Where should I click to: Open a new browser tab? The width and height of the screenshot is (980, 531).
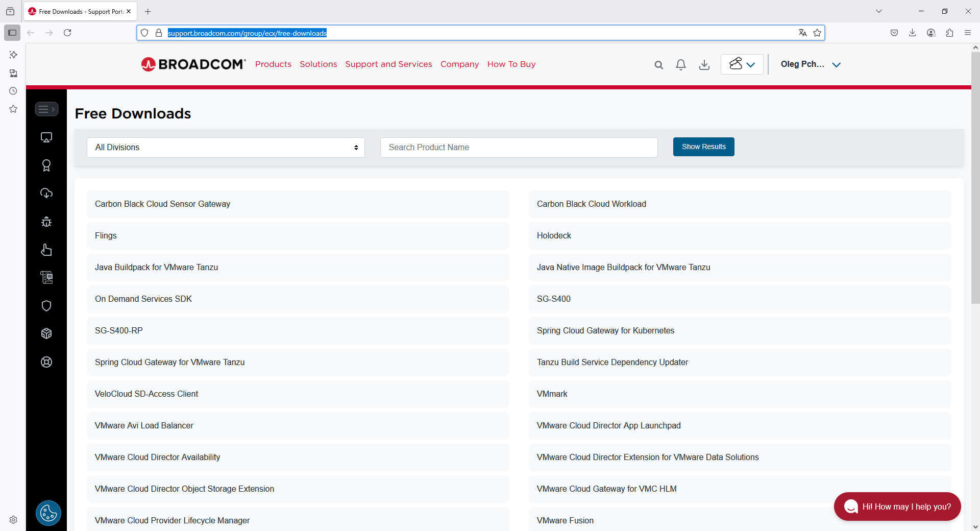click(x=148, y=11)
